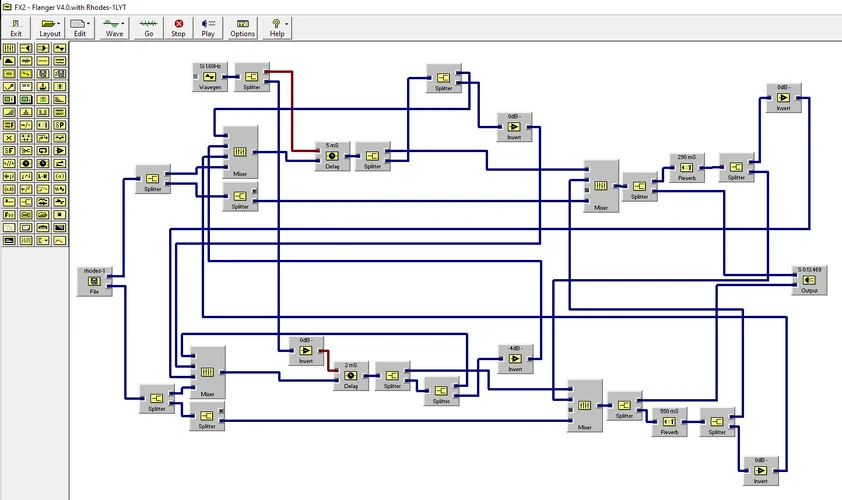Click the 550 mS Reverb module
Image resolution: width=842 pixels, height=500 pixels.
click(669, 422)
